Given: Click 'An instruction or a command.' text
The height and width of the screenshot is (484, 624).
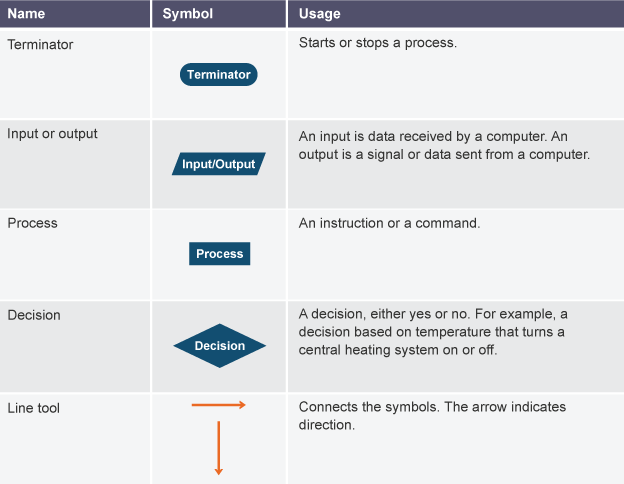Looking at the screenshot, I should pyautogui.click(x=389, y=223).
